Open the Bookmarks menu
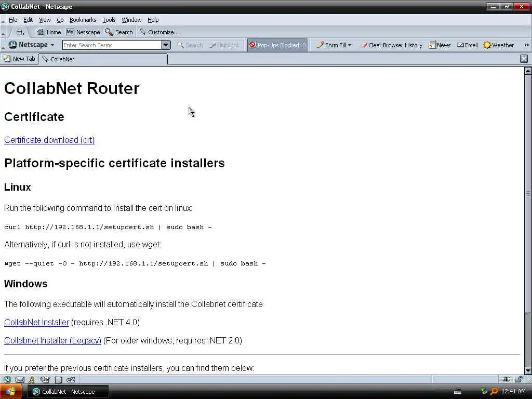 83,20
